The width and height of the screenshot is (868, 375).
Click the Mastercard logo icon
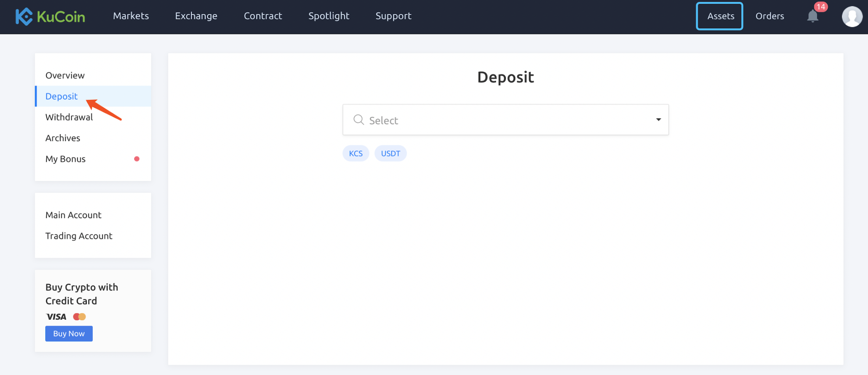coord(79,317)
